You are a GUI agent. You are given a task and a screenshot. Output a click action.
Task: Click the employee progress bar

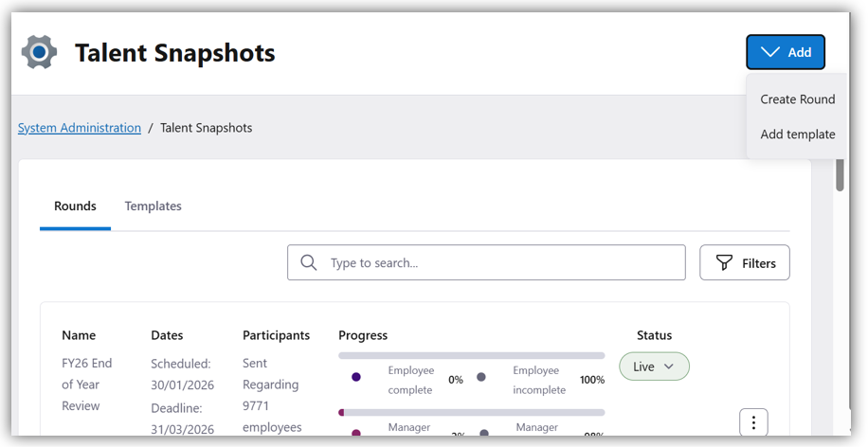(472, 356)
